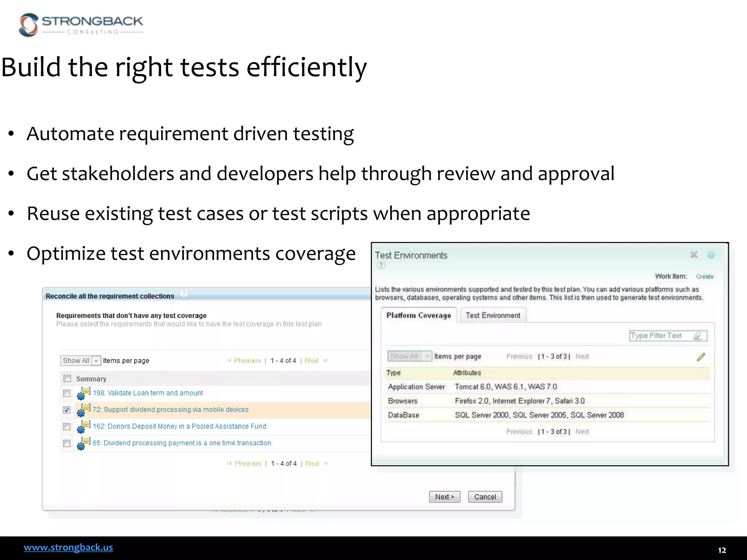747x560 pixels.
Task: Select the DataBase row
Action: coord(548,415)
